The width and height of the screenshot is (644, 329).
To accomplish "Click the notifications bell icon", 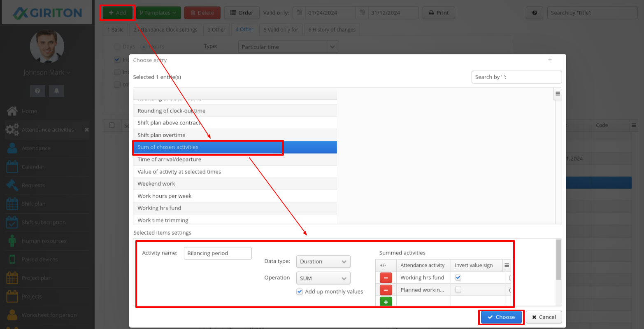I will [56, 91].
